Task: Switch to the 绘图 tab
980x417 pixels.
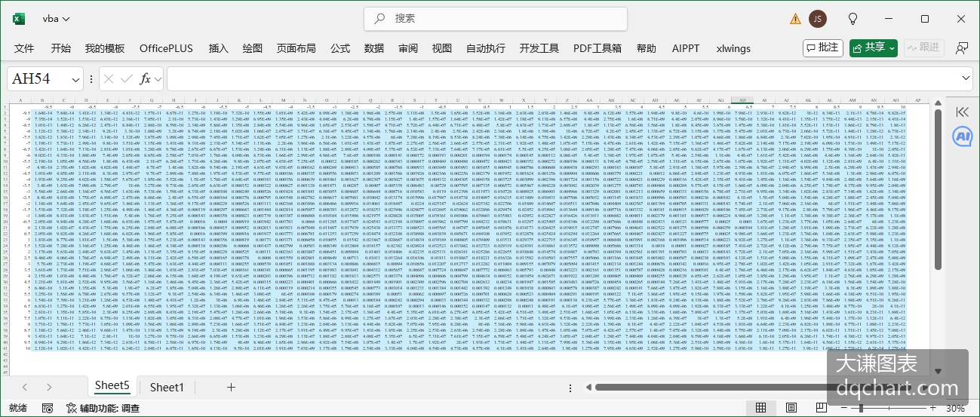Action: [253, 48]
